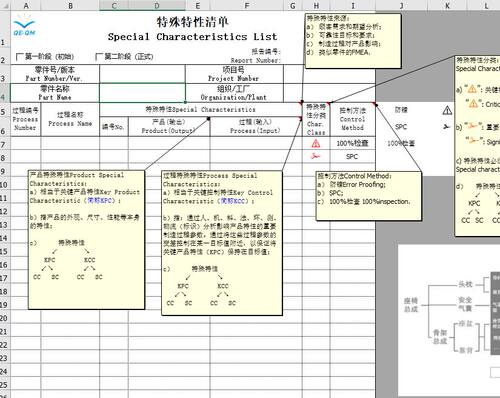
Task: Click the Project Number label cell
Action: [x=234, y=74]
